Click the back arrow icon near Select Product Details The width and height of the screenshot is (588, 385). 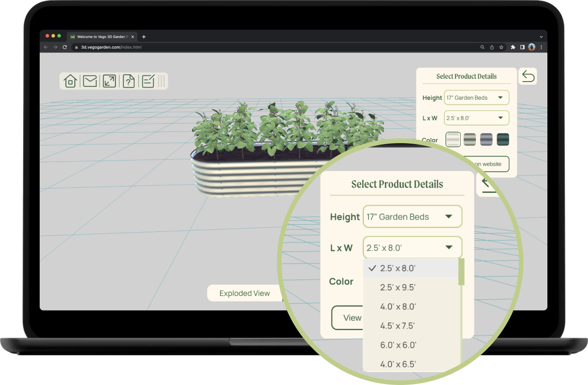[528, 76]
